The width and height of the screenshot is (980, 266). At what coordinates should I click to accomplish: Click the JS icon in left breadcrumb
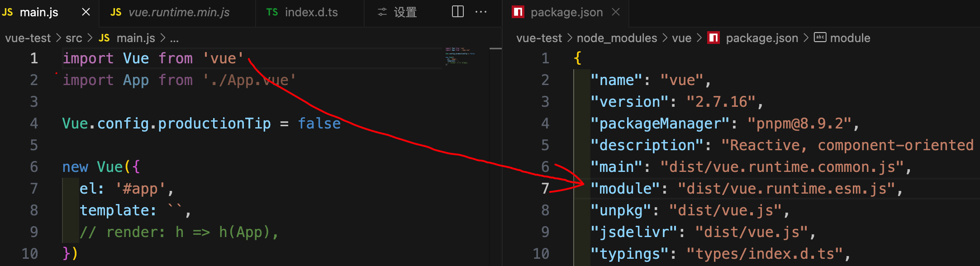click(104, 38)
